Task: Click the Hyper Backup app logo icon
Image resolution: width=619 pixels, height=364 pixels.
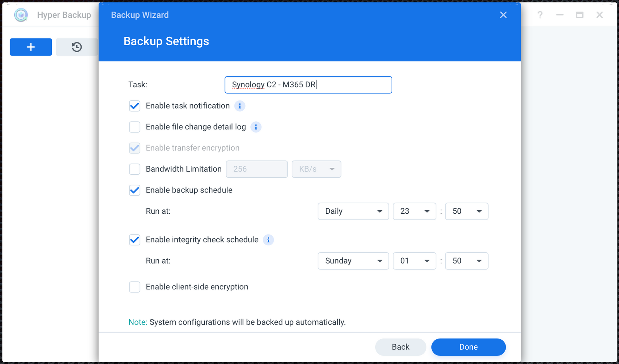Action: pos(21,15)
